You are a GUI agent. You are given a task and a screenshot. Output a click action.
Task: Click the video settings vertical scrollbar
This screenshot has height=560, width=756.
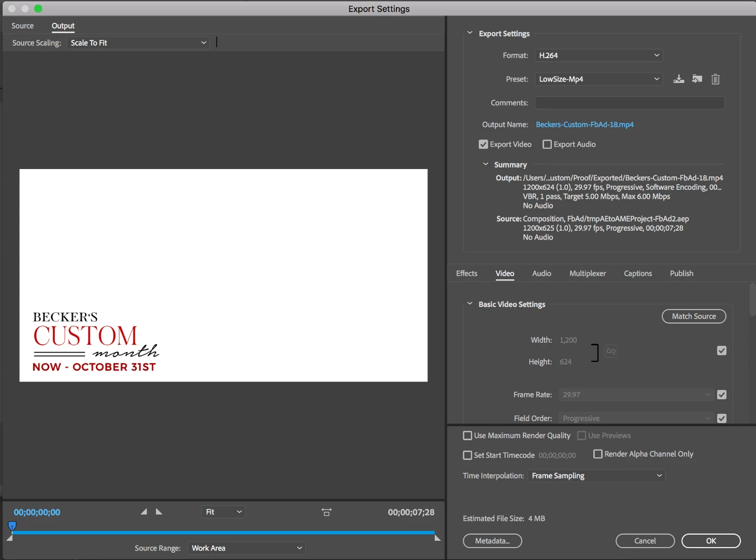click(x=752, y=299)
